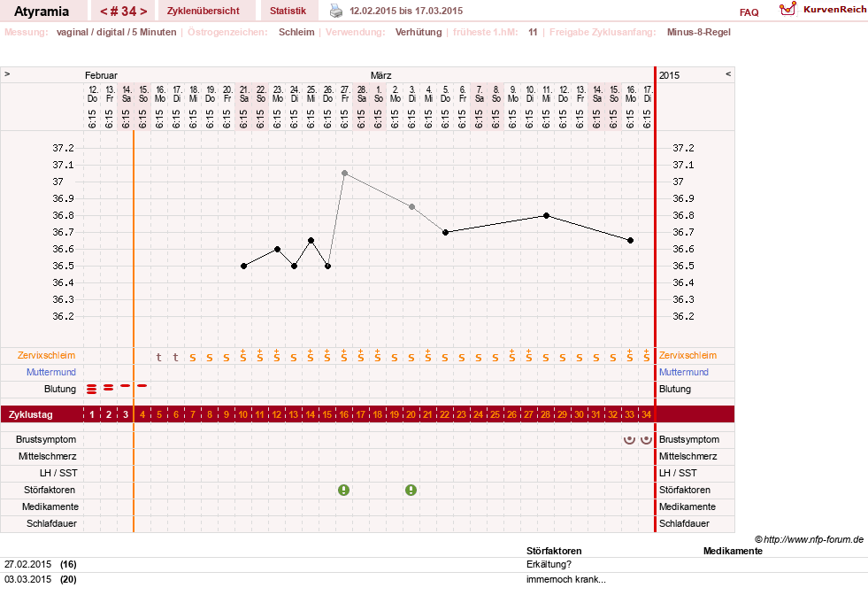Open the green disturbance marker on day 16
The width and height of the screenshot is (868, 603).
click(344, 490)
